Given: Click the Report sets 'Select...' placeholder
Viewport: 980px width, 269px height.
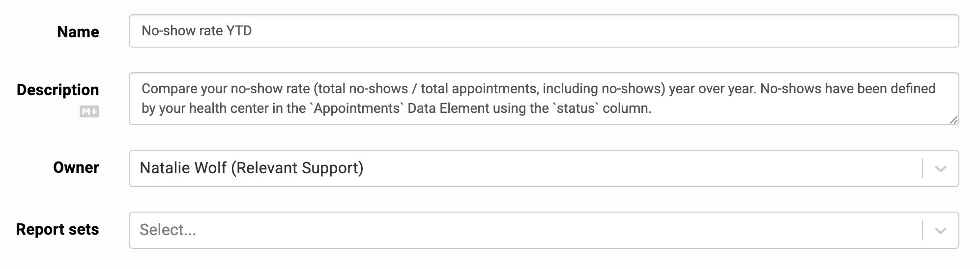Looking at the screenshot, I should pos(168,230).
